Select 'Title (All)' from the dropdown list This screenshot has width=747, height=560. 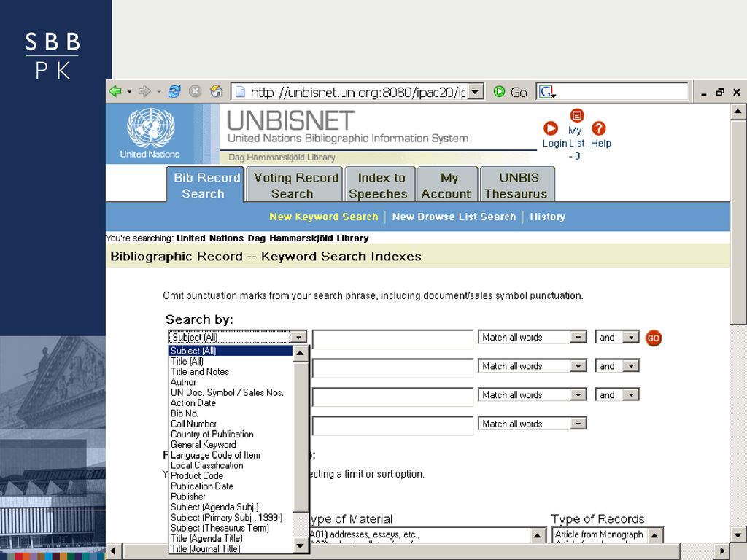tap(231, 362)
